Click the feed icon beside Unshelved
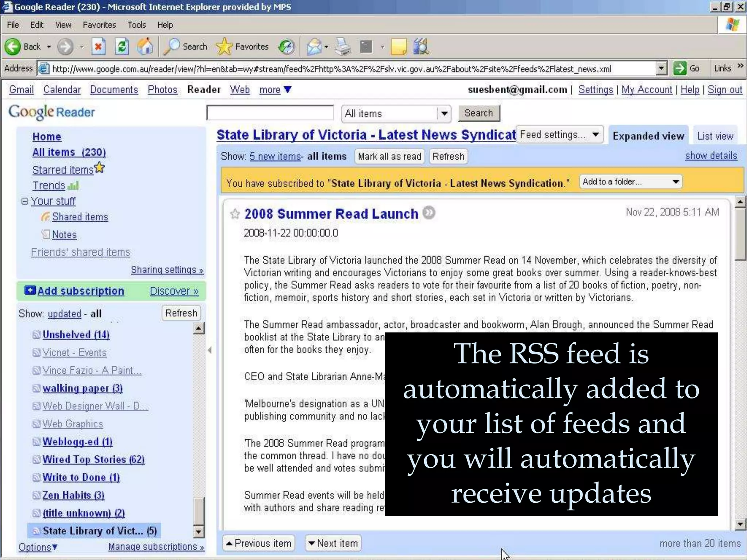Image resolution: width=747 pixels, height=560 pixels. click(36, 335)
